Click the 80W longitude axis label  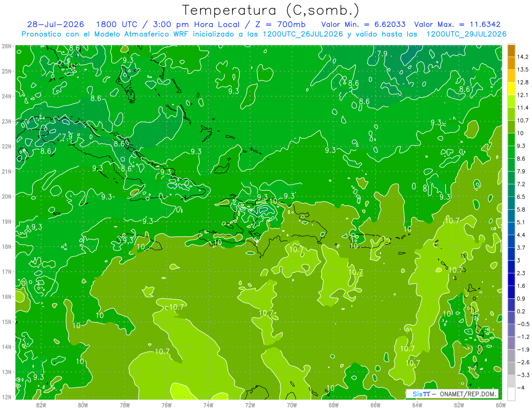[82, 405]
